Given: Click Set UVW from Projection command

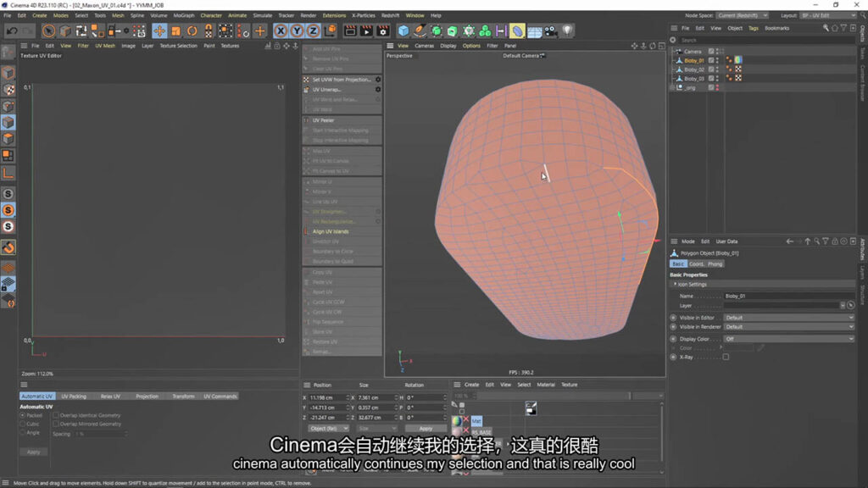Looking at the screenshot, I should pos(342,80).
